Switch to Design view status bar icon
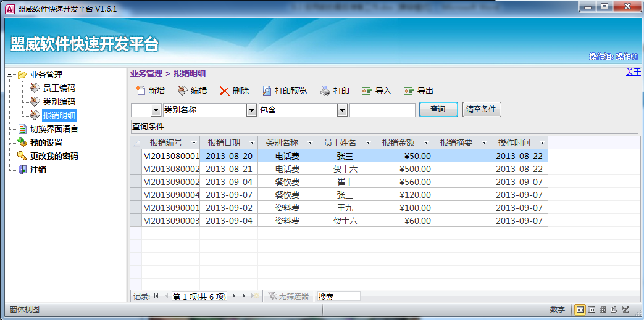The height and width of the screenshot is (320, 644). (x=625, y=310)
